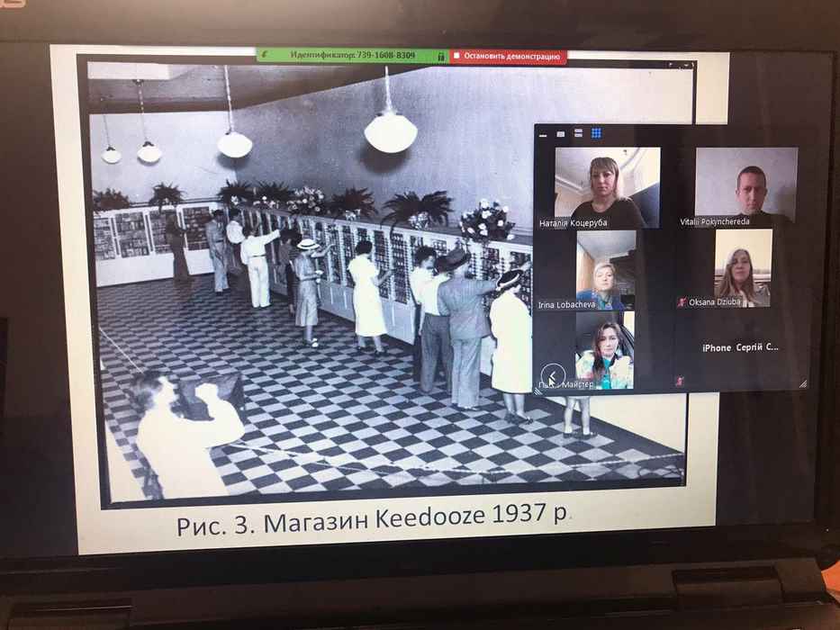840x630 pixels.
Task: Select Oksana Dziuba's video thumbnail
Action: [x=743, y=268]
